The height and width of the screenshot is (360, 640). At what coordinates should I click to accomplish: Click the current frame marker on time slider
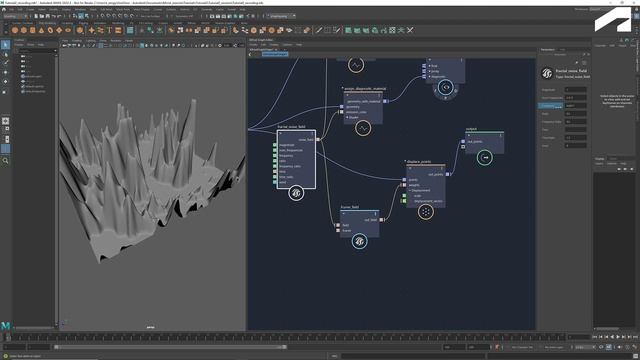pos(8,337)
